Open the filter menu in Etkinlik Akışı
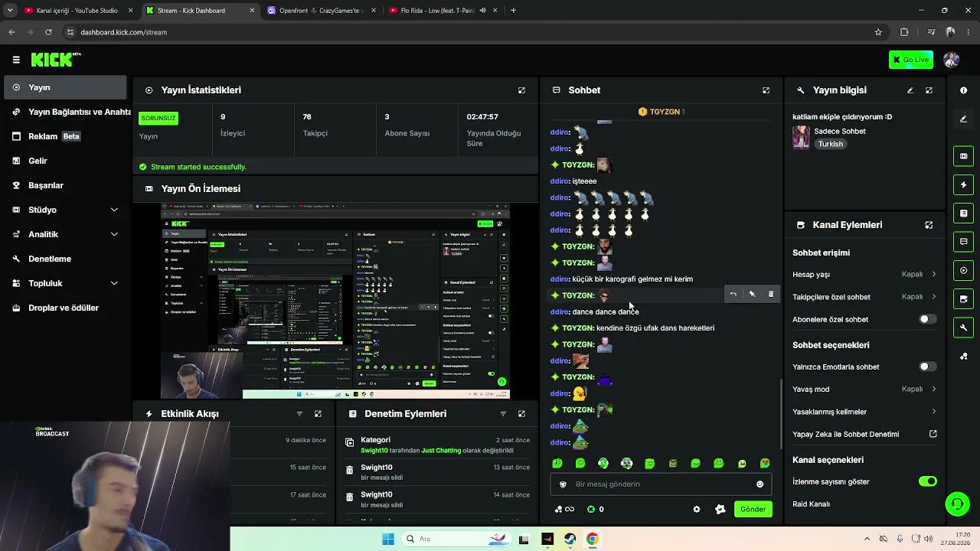980x551 pixels. (299, 414)
